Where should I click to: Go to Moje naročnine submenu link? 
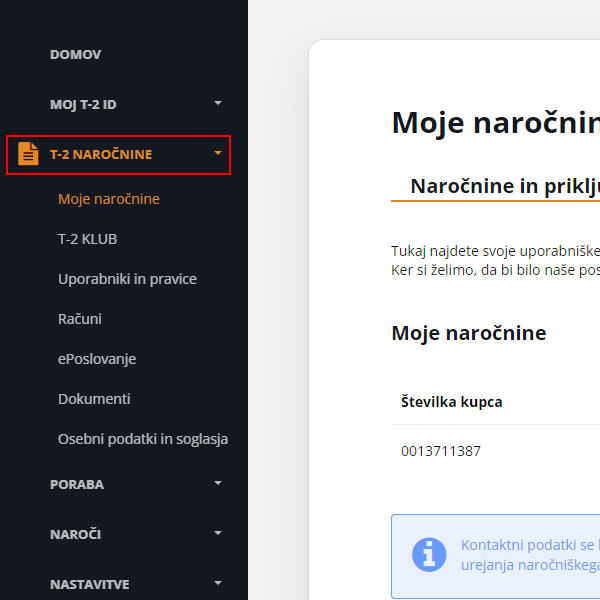(x=109, y=199)
